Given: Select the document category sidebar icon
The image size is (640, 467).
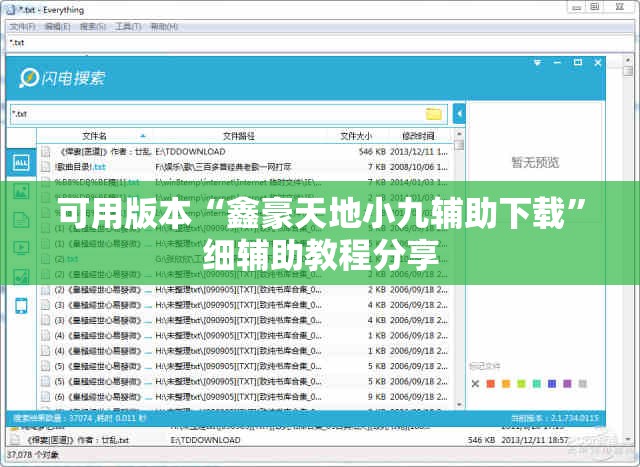Looking at the screenshot, I should click(x=21, y=219).
